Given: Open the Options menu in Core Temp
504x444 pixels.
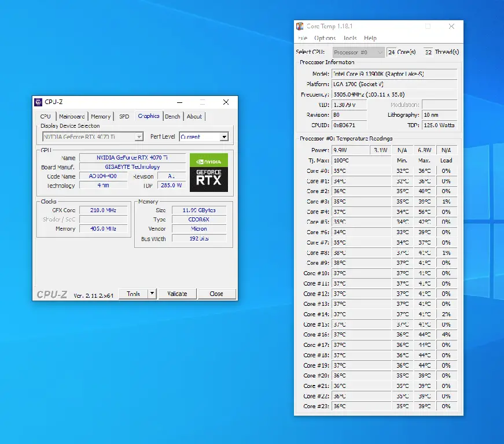Looking at the screenshot, I should 325,38.
